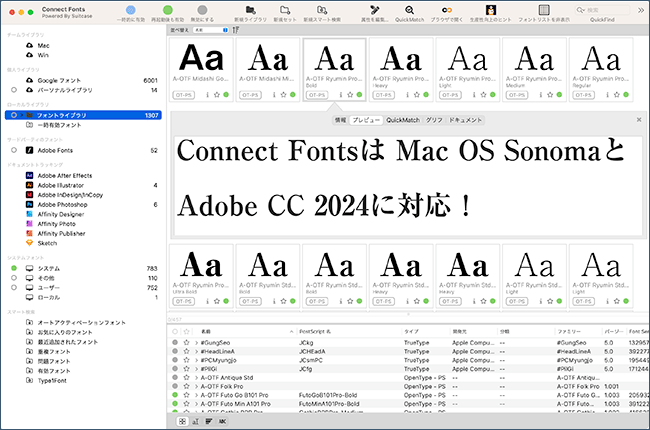Hide the font list via toolbar icon
650x430 pixels.
[544, 10]
